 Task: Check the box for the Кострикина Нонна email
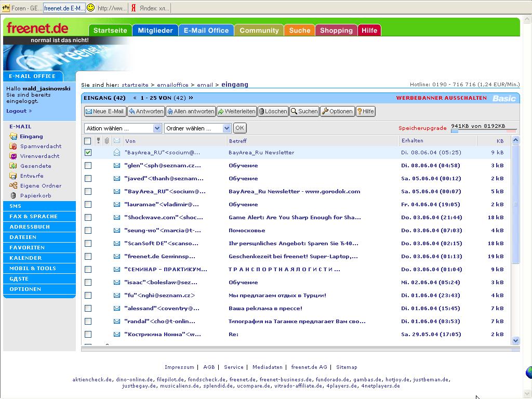[88, 334]
